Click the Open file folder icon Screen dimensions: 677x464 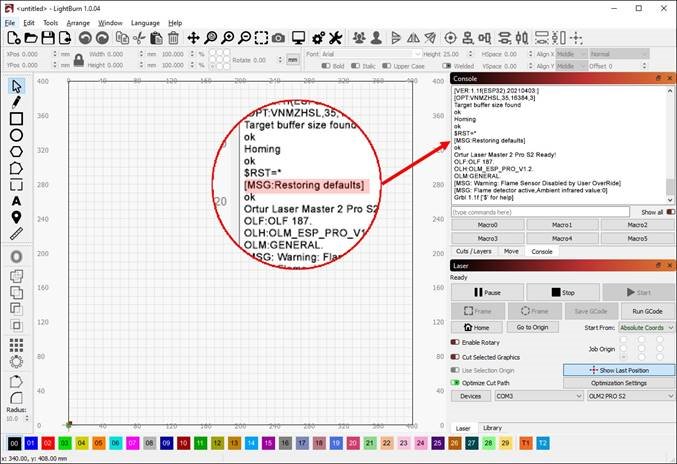(31, 38)
